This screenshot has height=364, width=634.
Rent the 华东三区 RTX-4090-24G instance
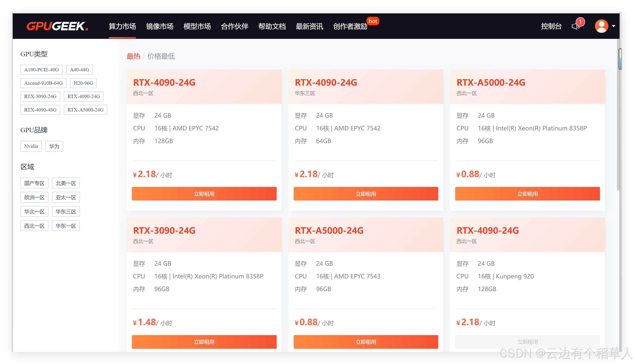pos(365,194)
